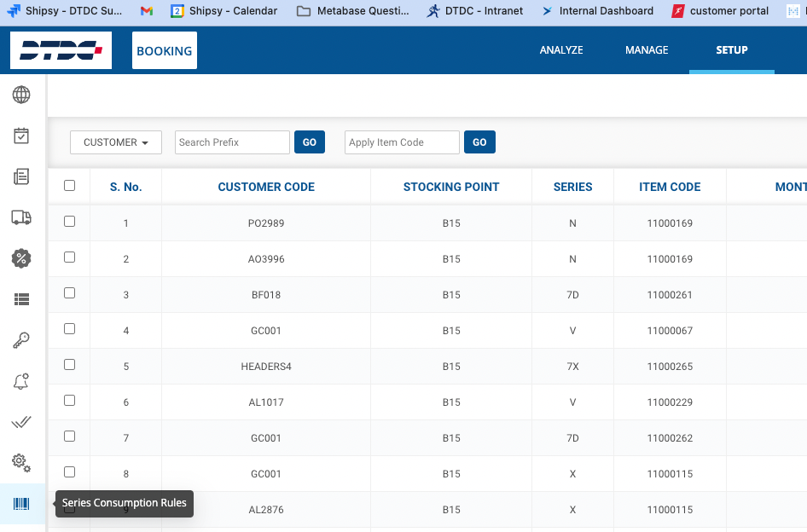
Task: Click the truck icon in sidebar
Action: [21, 217]
